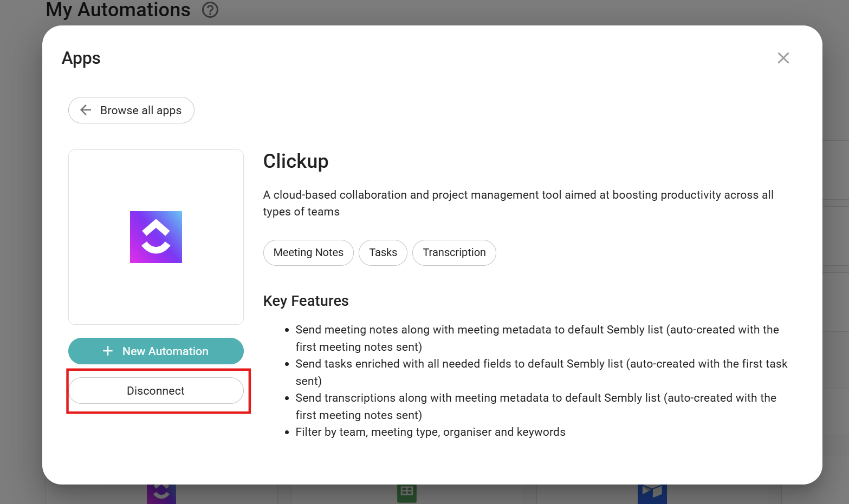This screenshot has height=504, width=849.
Task: Click the dark blue app icon at bottom right
Action: point(652,493)
